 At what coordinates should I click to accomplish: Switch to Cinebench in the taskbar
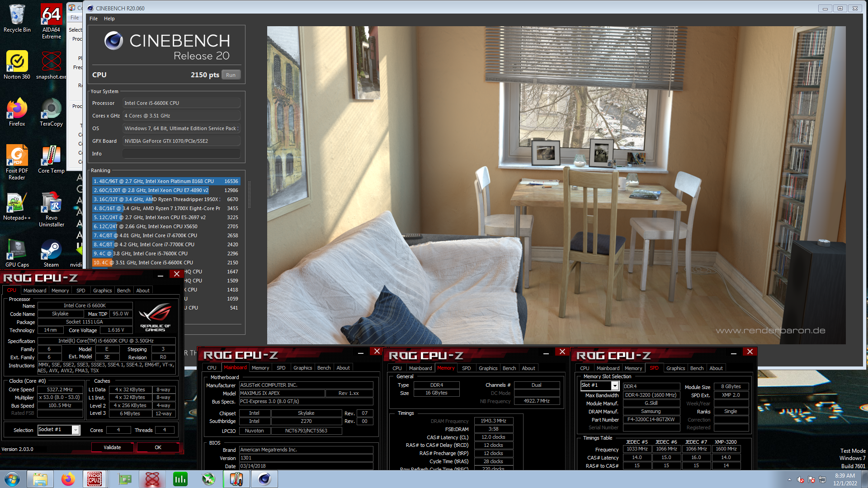pyautogui.click(x=264, y=479)
